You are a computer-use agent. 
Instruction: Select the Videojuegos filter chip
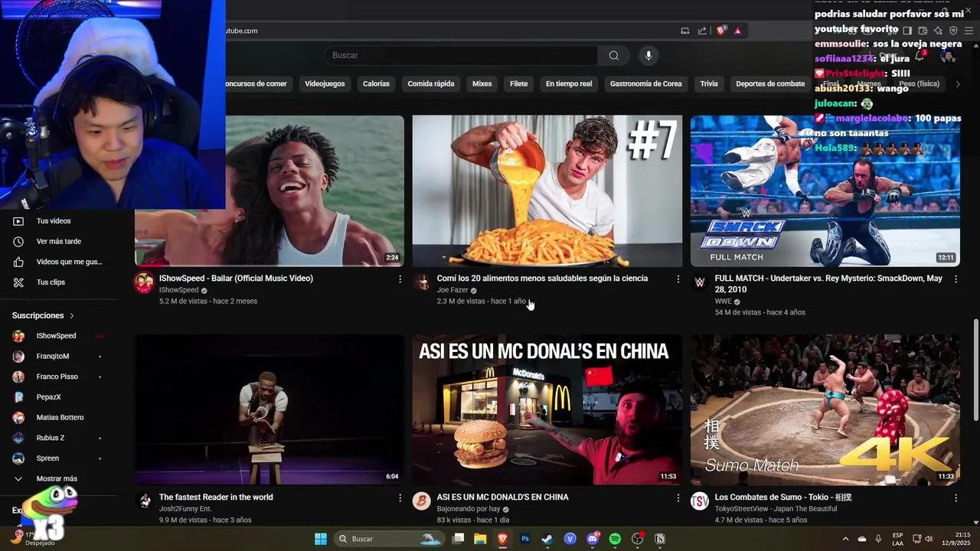[x=325, y=83]
